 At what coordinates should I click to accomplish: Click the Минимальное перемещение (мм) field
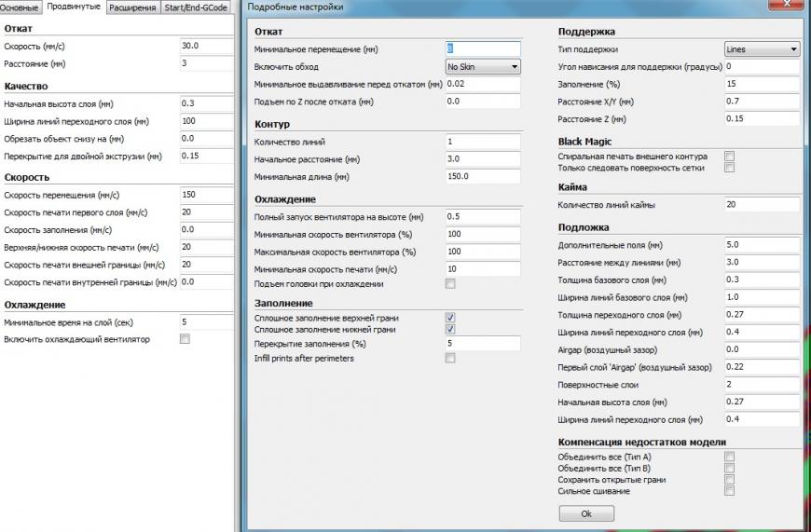click(x=483, y=48)
